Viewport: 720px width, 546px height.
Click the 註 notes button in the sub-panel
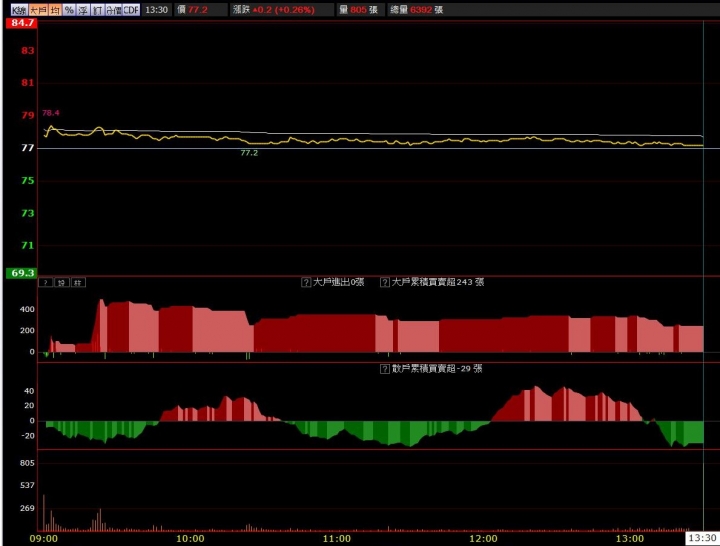point(76,283)
